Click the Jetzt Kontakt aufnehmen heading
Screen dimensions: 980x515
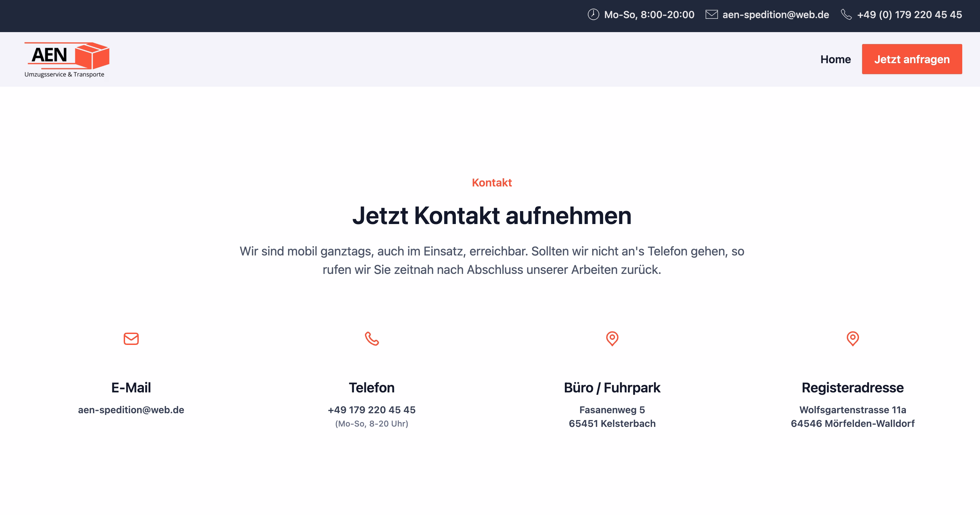click(x=491, y=215)
